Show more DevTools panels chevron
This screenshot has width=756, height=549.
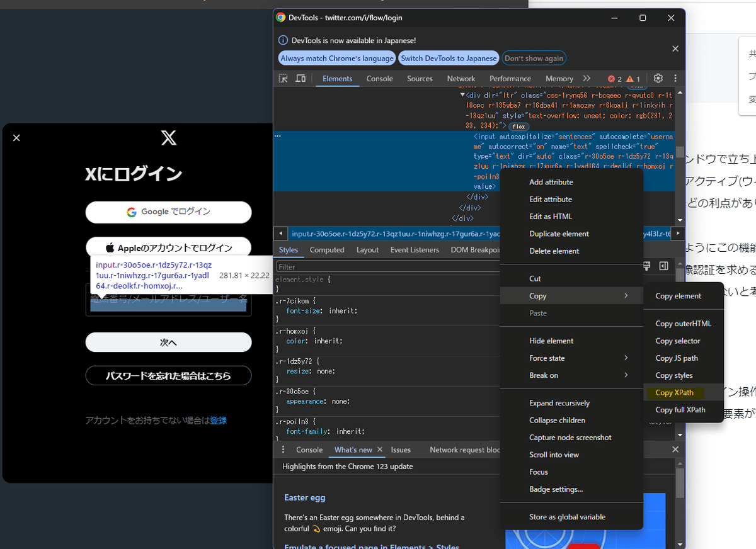pos(587,79)
